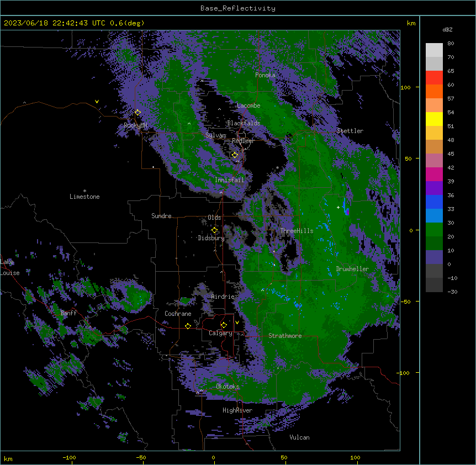Click the RockyMH label
Image resolution: width=476 pixels, height=465 pixels.
click(135, 125)
